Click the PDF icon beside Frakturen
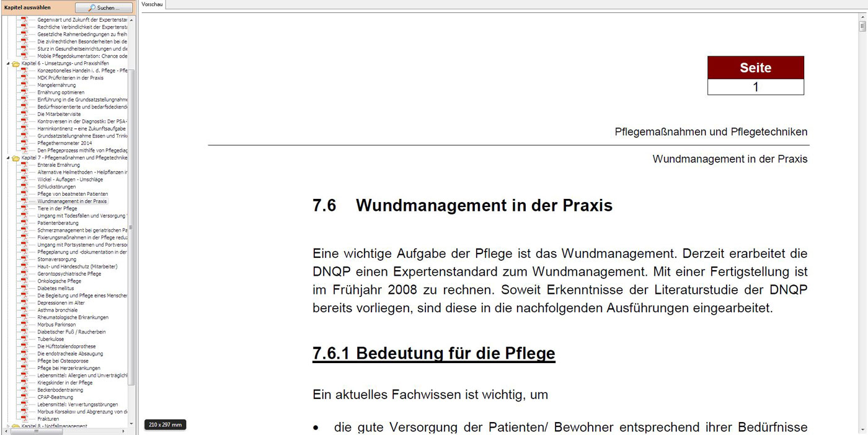868x435 pixels. pyautogui.click(x=25, y=420)
